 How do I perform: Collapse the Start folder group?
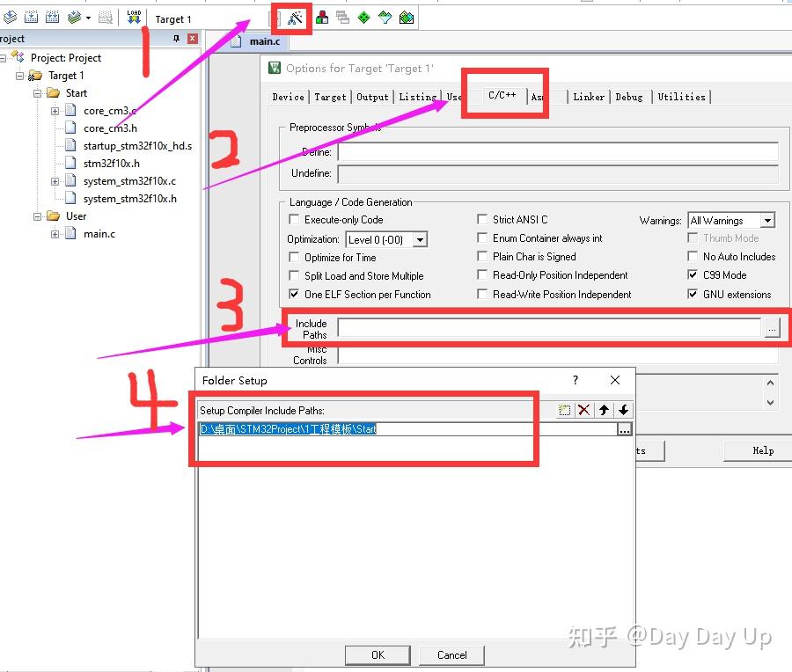37,93
